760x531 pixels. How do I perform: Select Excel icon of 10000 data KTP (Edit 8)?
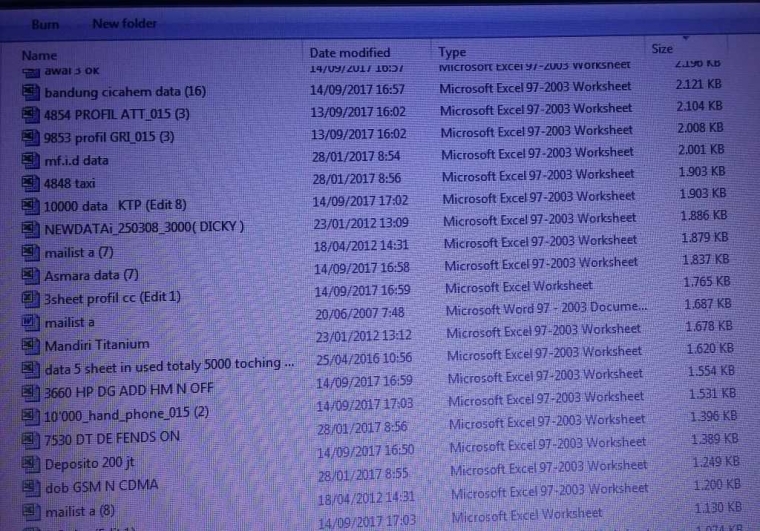point(31,206)
